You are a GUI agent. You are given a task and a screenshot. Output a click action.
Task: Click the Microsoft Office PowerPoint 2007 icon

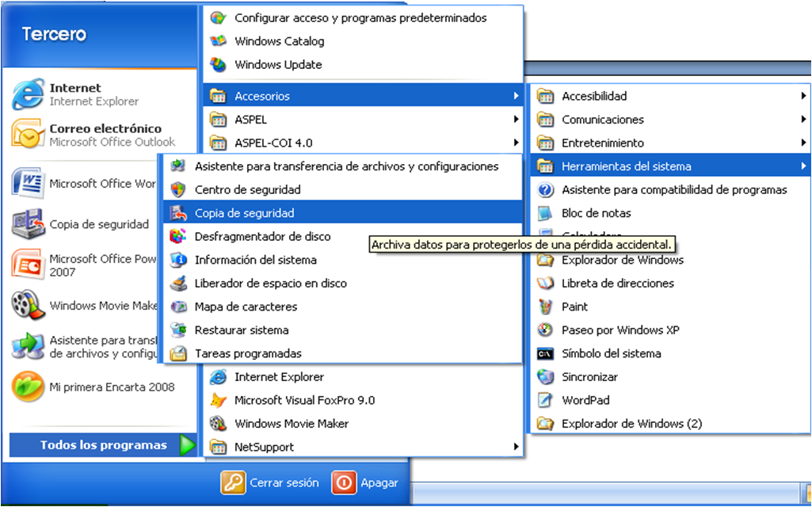coord(27,264)
